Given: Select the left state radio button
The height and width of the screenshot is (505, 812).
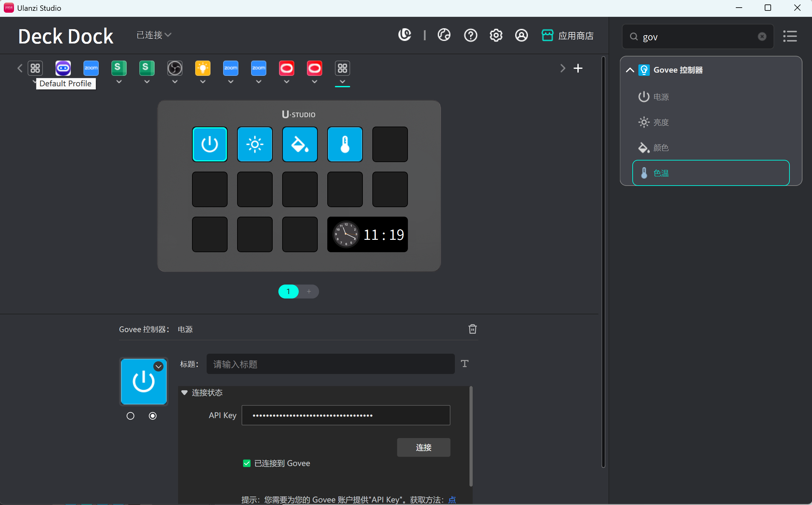Looking at the screenshot, I should pos(130,416).
